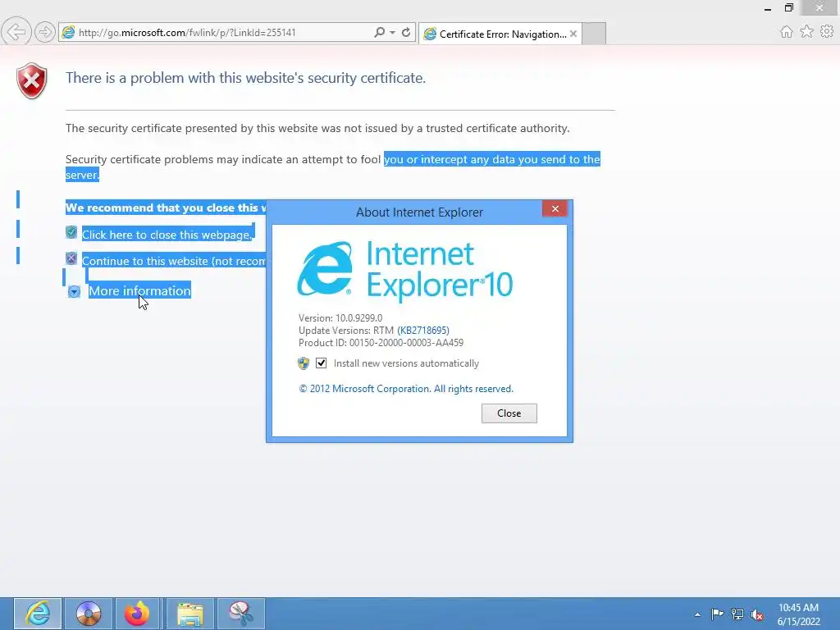Open the disc media player taskbar icon
This screenshot has width=840, height=630.
coord(89,614)
